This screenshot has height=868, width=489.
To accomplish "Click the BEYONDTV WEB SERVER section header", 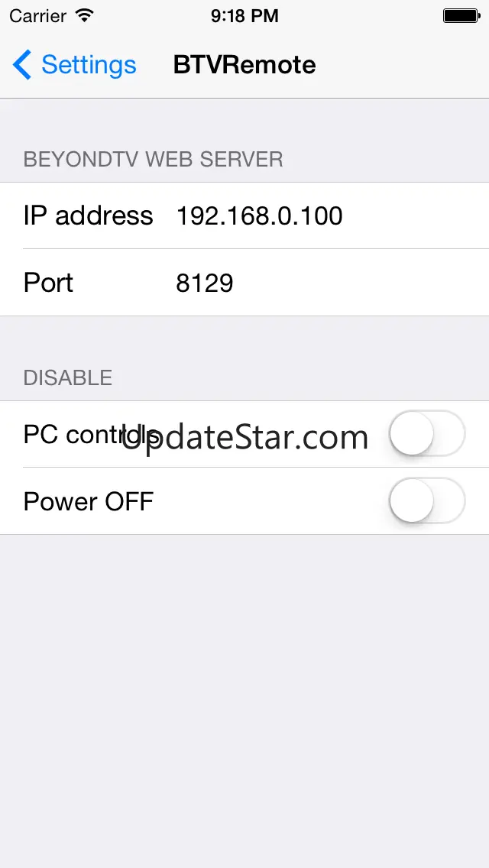I will click(x=153, y=160).
